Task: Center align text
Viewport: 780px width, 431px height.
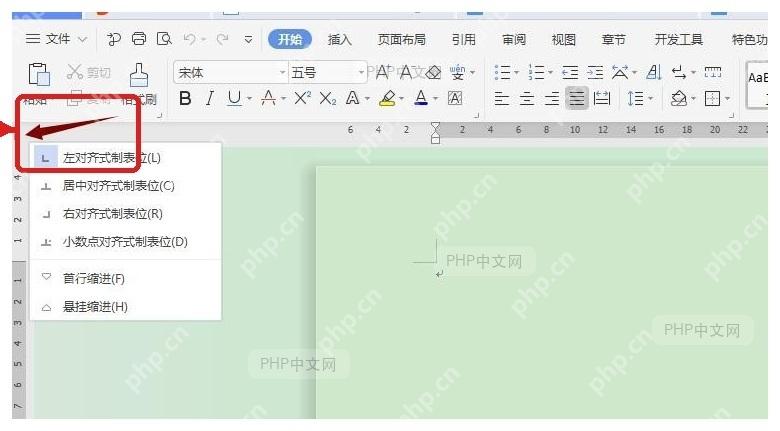Action: coord(527,99)
